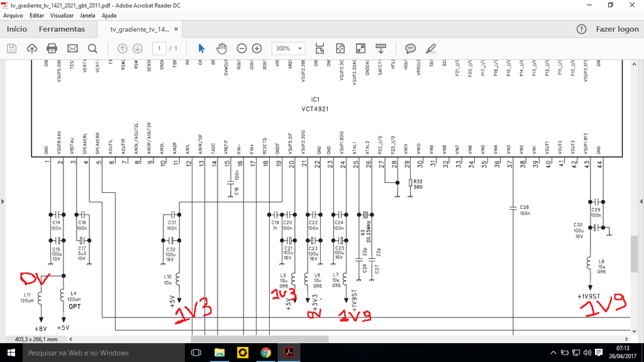Expand the left navigation pane arrow
Screen dimensions: 644x362
(3, 202)
